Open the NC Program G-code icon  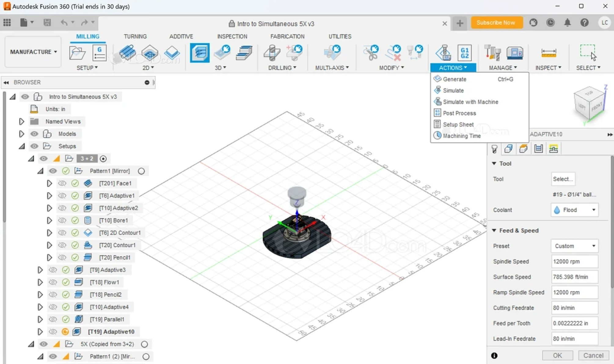pyautogui.click(x=99, y=53)
